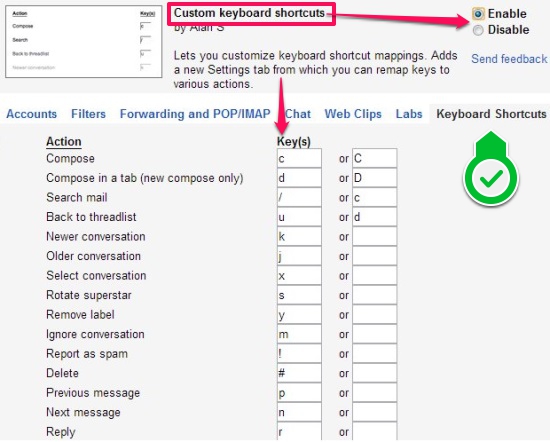Select the Disable radio button
Image resolution: width=550 pixels, height=442 pixels.
478,30
